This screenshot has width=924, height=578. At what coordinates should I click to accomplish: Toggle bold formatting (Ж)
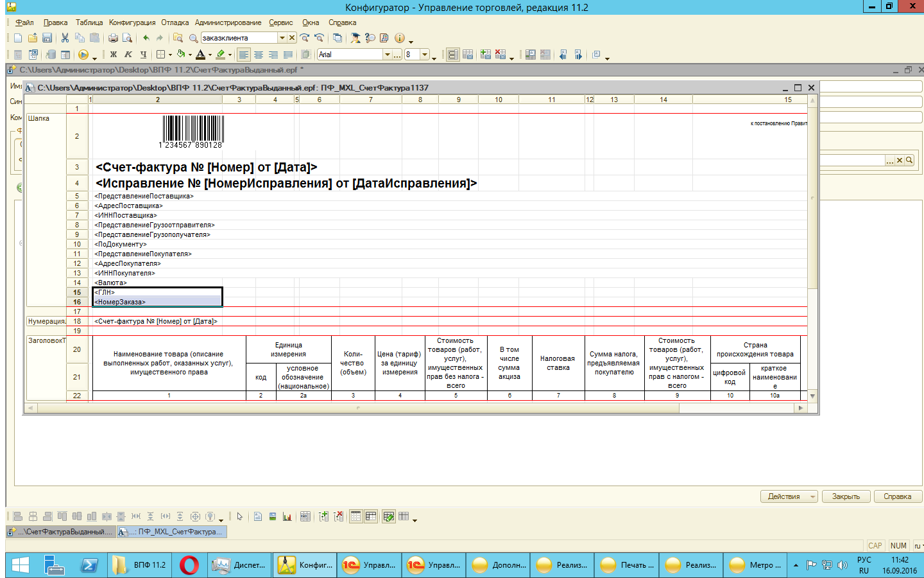pyautogui.click(x=114, y=55)
